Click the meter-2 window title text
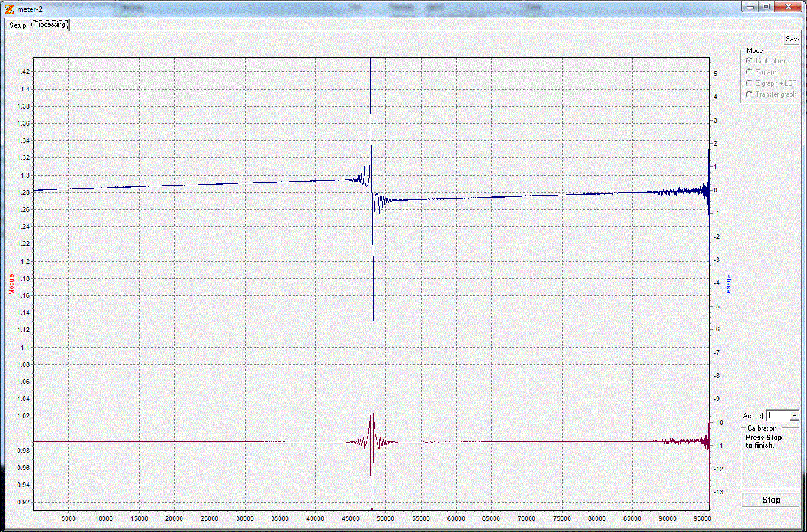807x532 pixels. tap(30, 9)
